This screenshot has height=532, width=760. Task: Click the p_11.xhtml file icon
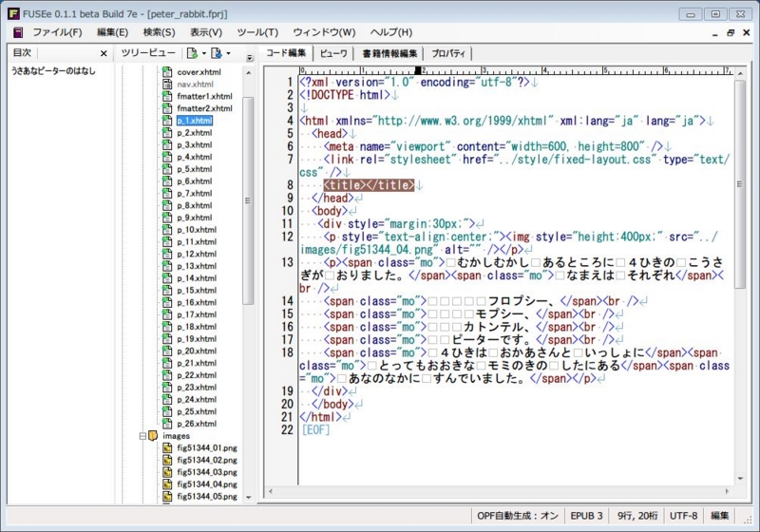167,241
